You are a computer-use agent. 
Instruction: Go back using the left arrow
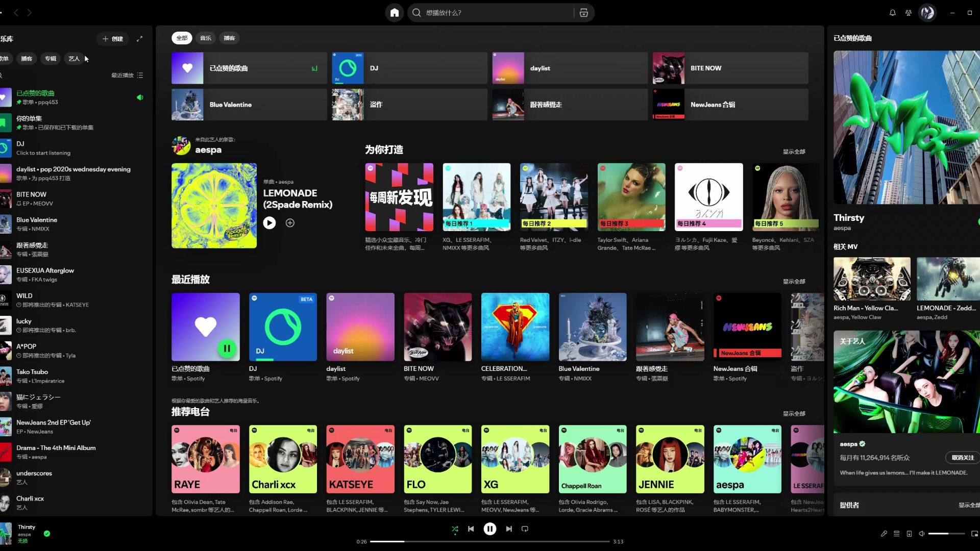click(16, 13)
